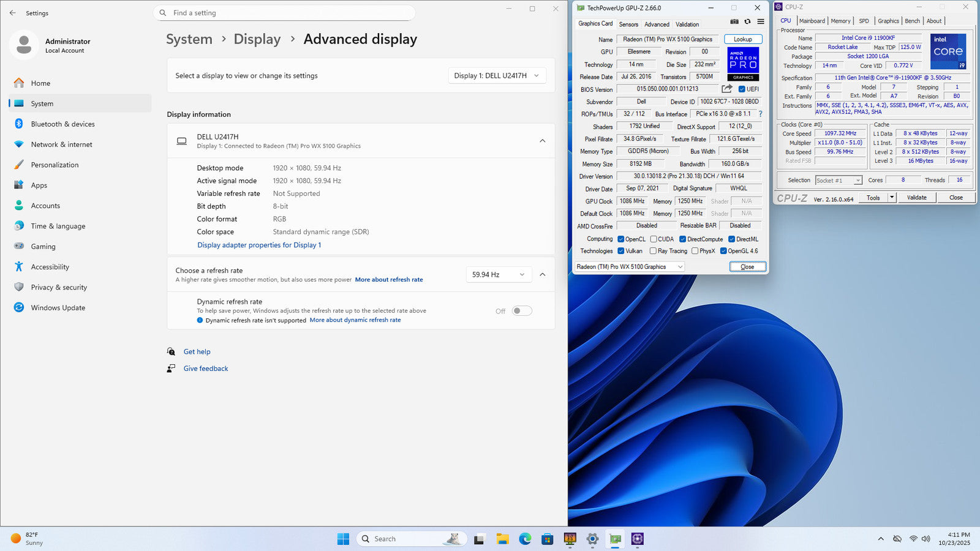The image size is (980, 551).
Task: Click the Bus Interface question mark icon
Action: click(760, 114)
